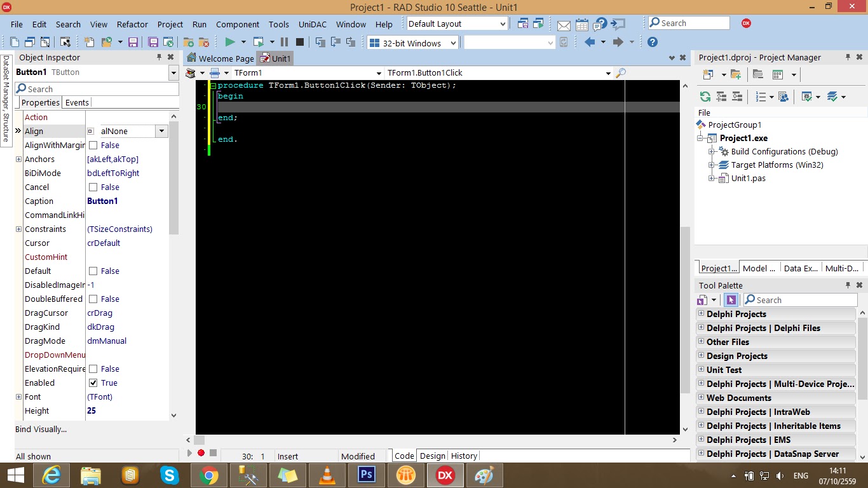Select the arrow pointer tool in Tool Palette
The height and width of the screenshot is (488, 868).
[x=731, y=300]
